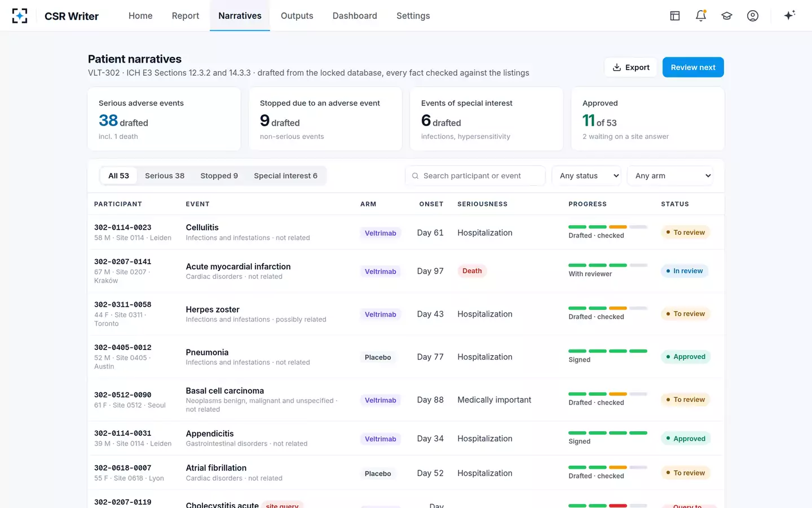Open the Settings tab
The width and height of the screenshot is (812, 508).
[413, 16]
